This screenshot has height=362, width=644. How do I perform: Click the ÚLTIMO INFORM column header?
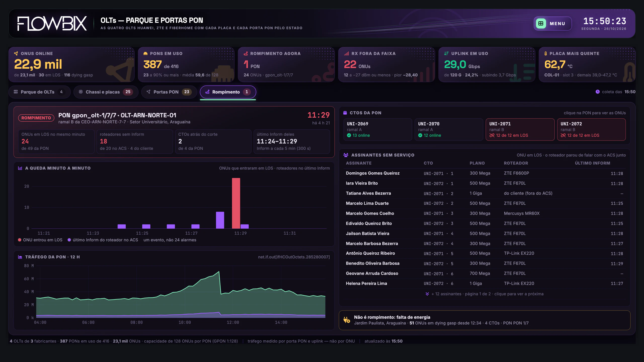click(x=592, y=163)
